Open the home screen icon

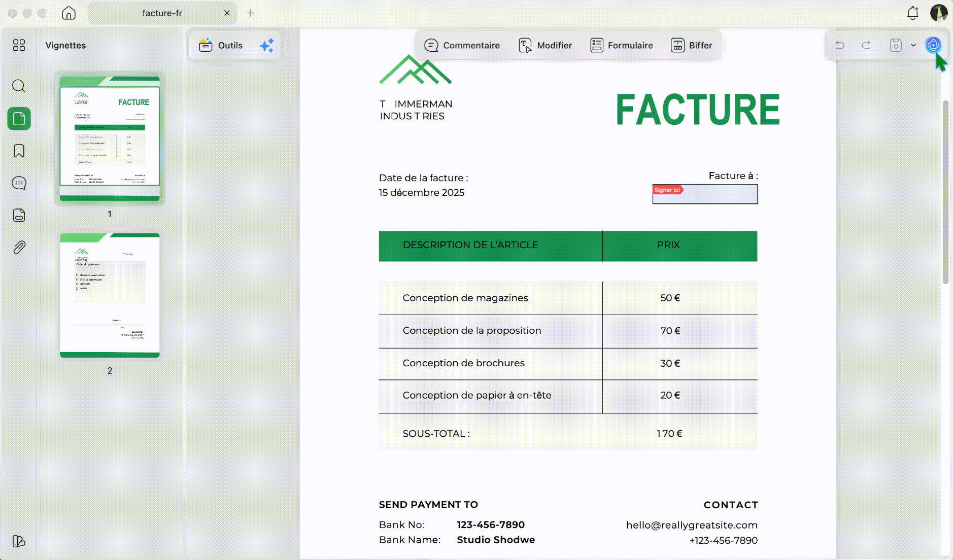[x=69, y=13]
